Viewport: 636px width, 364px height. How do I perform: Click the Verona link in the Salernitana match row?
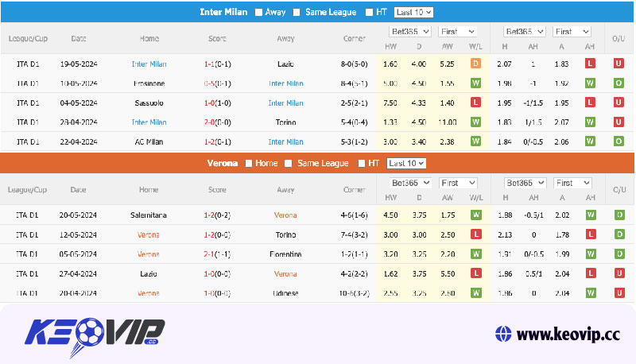[x=285, y=215]
